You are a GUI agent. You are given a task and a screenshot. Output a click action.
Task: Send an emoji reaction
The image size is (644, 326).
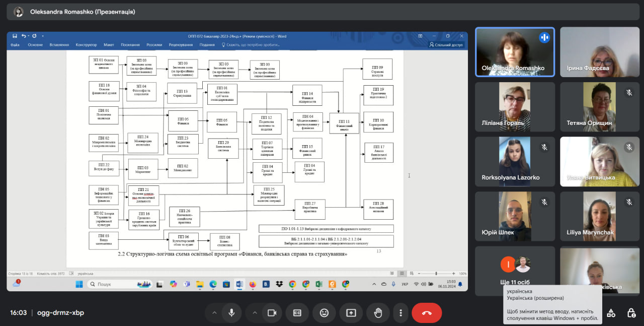(x=325, y=313)
